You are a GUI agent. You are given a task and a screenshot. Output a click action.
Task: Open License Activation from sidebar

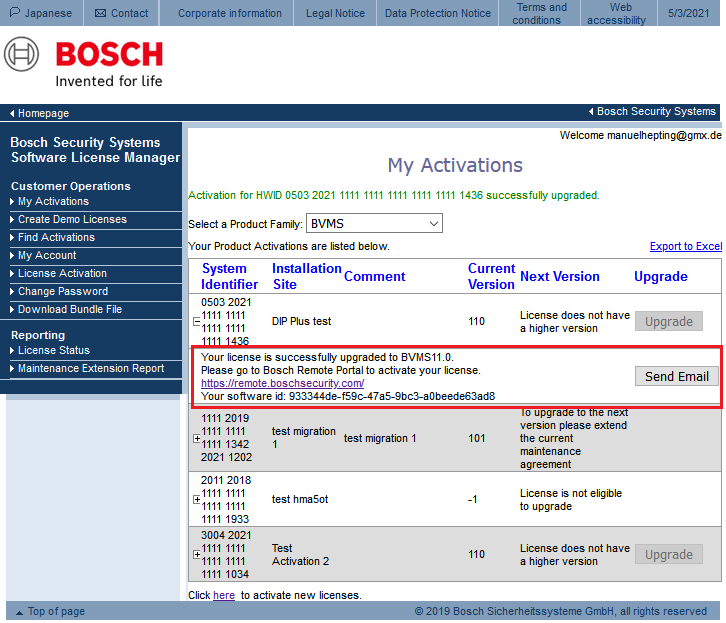tap(62, 274)
